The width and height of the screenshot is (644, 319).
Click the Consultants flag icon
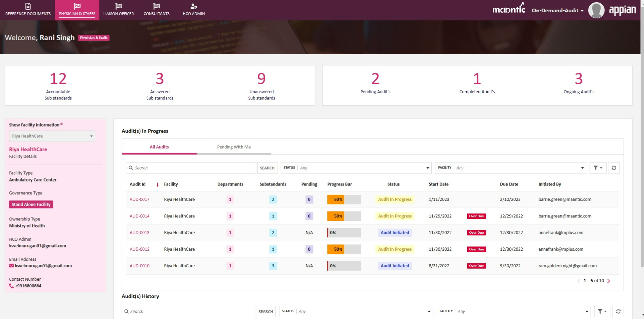pyautogui.click(x=156, y=6)
